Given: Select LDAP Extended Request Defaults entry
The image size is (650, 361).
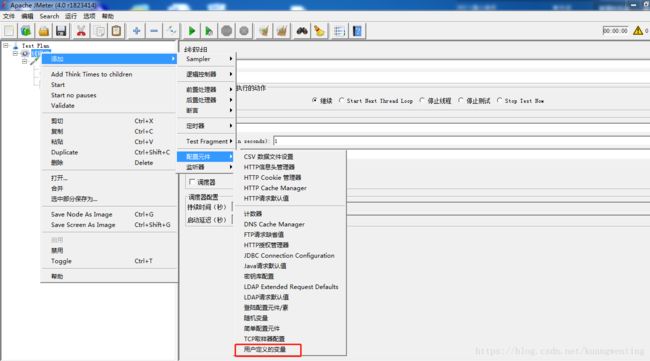Looking at the screenshot, I should pyautogui.click(x=290, y=287).
